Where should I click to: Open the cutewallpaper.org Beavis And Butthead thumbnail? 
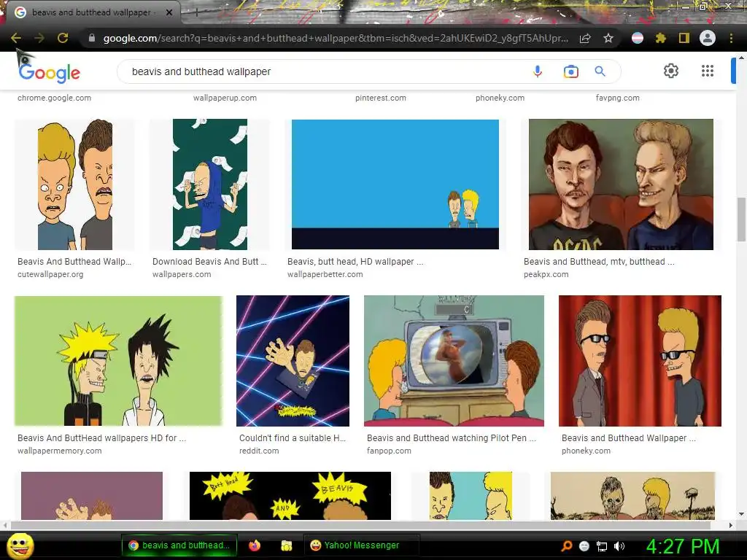point(75,184)
